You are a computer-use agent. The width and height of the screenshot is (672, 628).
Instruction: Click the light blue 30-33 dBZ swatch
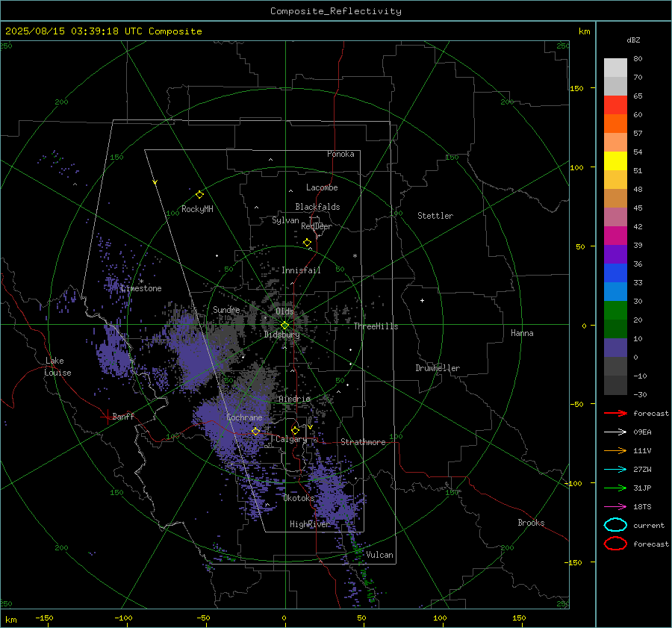pos(615,291)
